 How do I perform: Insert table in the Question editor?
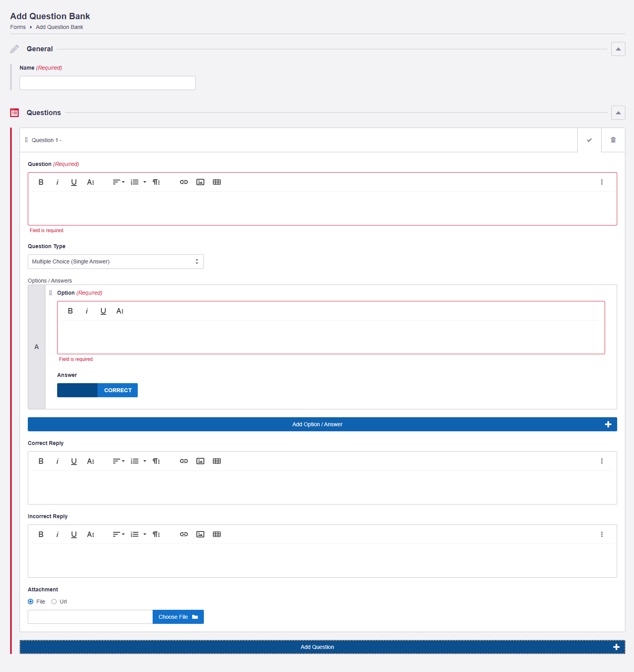click(217, 182)
